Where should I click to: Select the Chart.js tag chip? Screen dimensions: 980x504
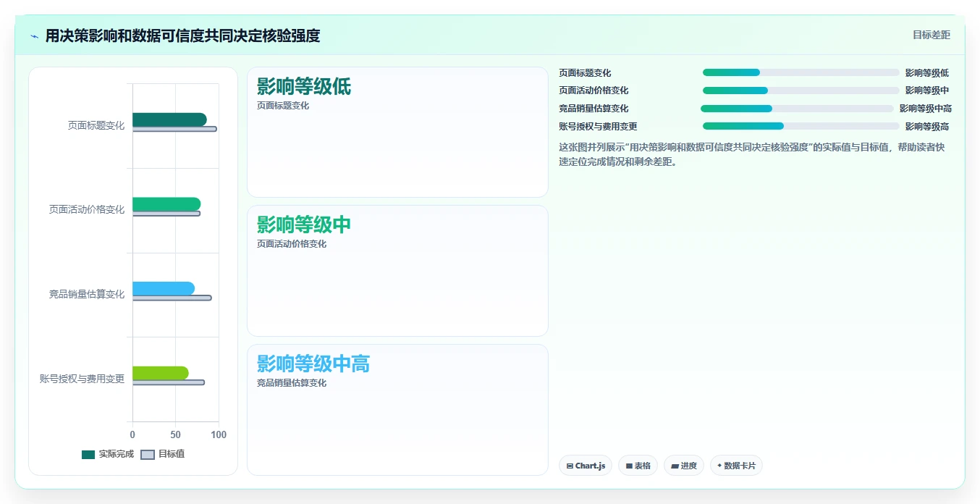(586, 466)
